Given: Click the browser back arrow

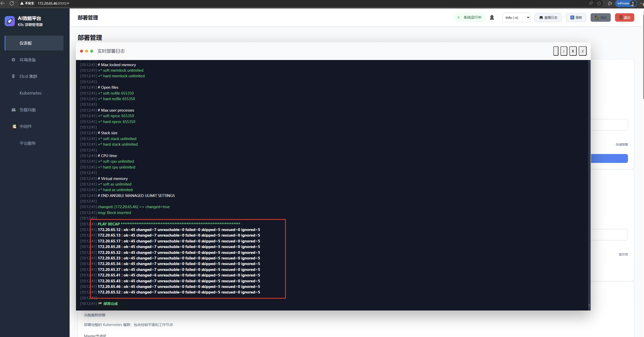Looking at the screenshot, I should tap(3, 3).
